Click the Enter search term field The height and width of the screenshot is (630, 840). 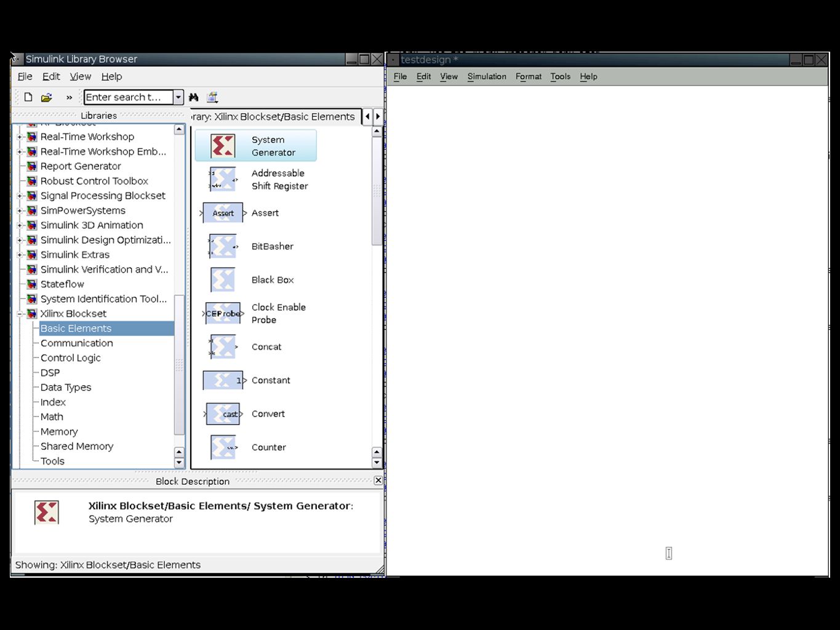[x=128, y=97]
